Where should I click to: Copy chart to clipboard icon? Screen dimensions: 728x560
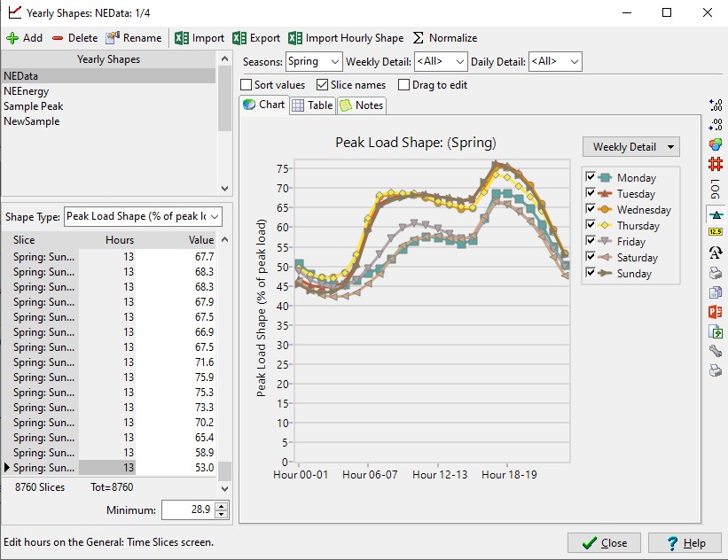pyautogui.click(x=716, y=292)
